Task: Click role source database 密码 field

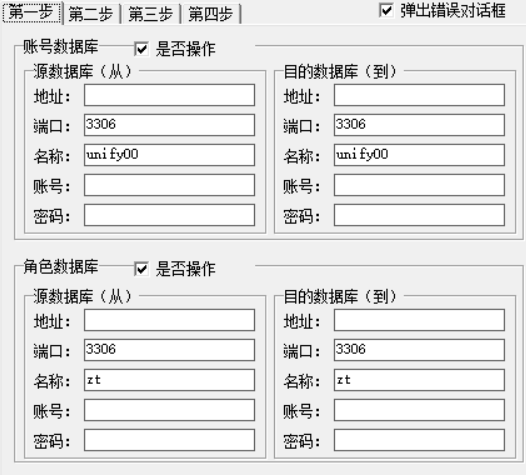Action: [169, 440]
